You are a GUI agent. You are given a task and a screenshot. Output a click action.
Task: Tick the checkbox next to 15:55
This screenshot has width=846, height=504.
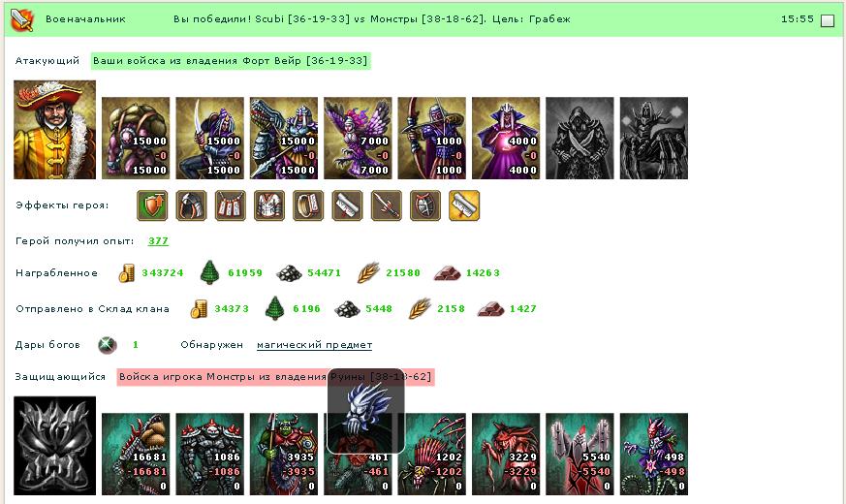(828, 20)
